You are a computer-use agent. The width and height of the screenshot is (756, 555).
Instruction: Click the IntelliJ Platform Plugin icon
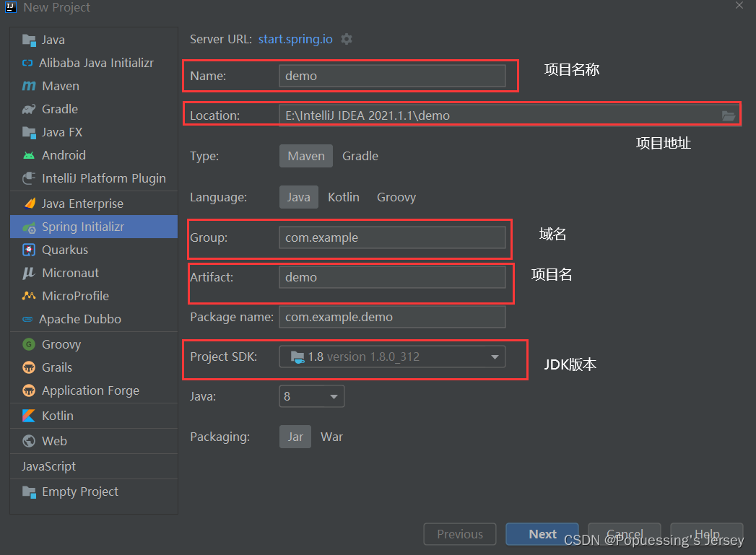(29, 179)
